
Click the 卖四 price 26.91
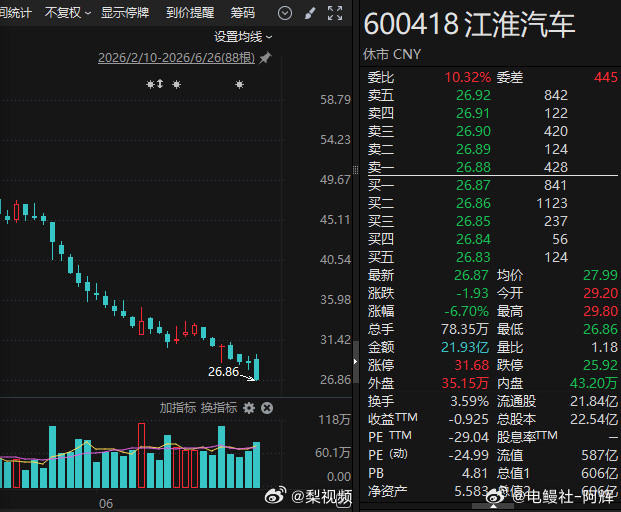[x=473, y=113]
